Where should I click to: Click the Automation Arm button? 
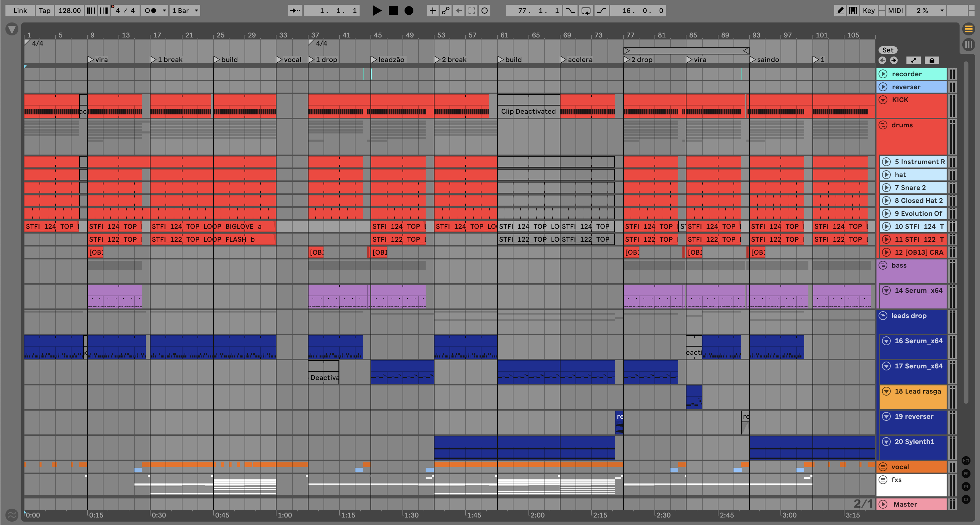[x=445, y=11]
